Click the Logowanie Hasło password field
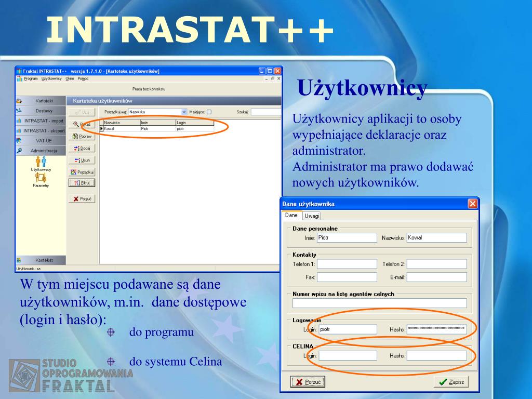This screenshot has width=532, height=399. pos(436,329)
